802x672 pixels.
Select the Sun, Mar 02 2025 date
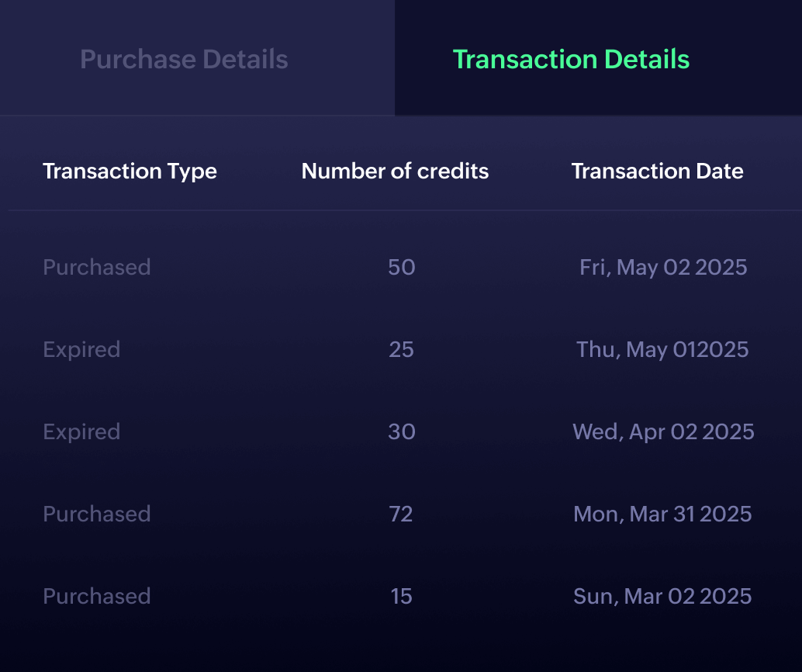(x=662, y=597)
